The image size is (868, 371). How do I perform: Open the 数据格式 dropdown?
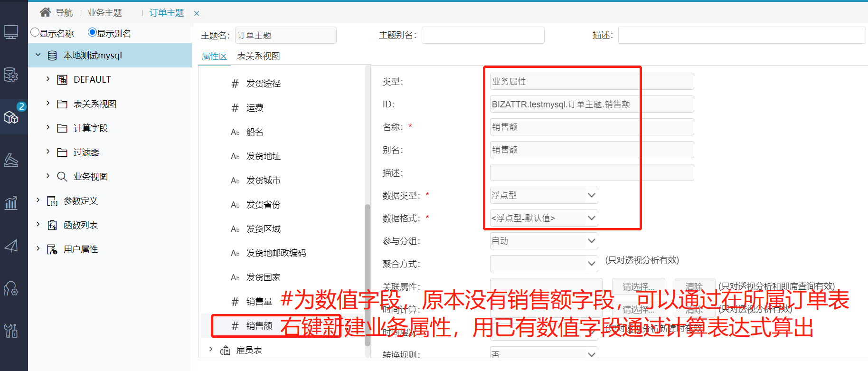pos(544,218)
